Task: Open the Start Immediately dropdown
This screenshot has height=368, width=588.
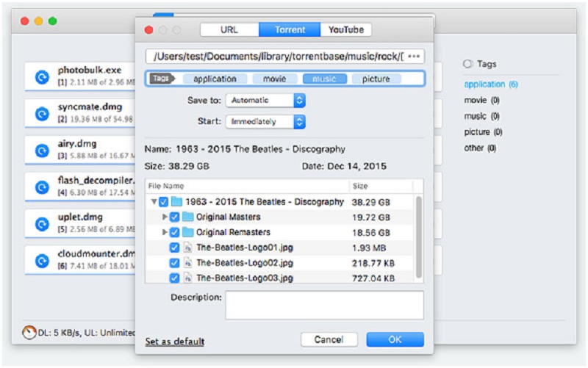Action: (265, 121)
